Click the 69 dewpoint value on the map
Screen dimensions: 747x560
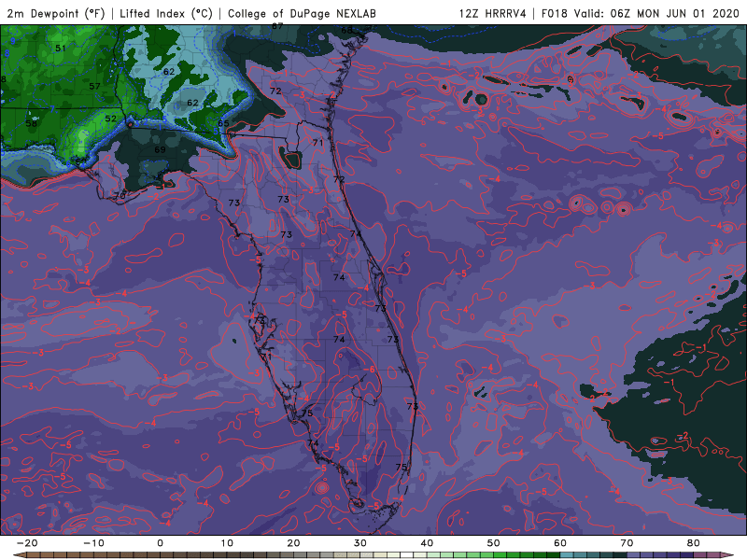160,149
